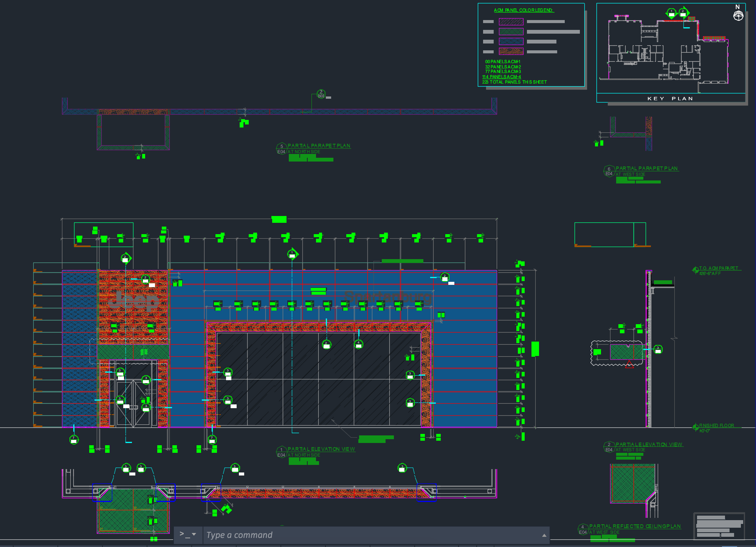756x547 pixels.
Task: Click the 2/D03 detail callout bubble
Action: click(x=321, y=94)
